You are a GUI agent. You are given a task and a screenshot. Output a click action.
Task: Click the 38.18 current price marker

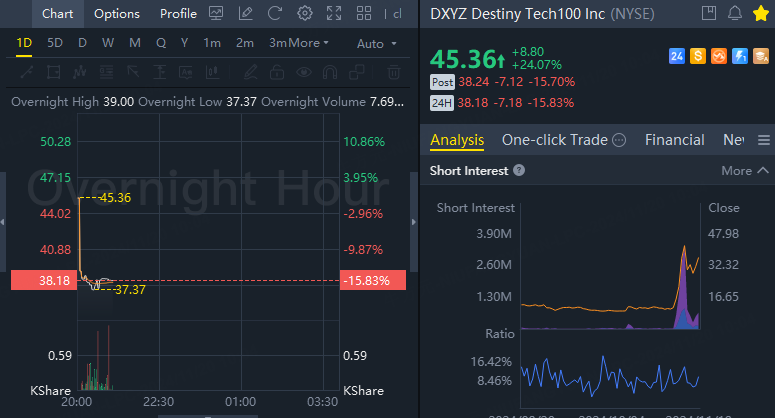(44, 281)
